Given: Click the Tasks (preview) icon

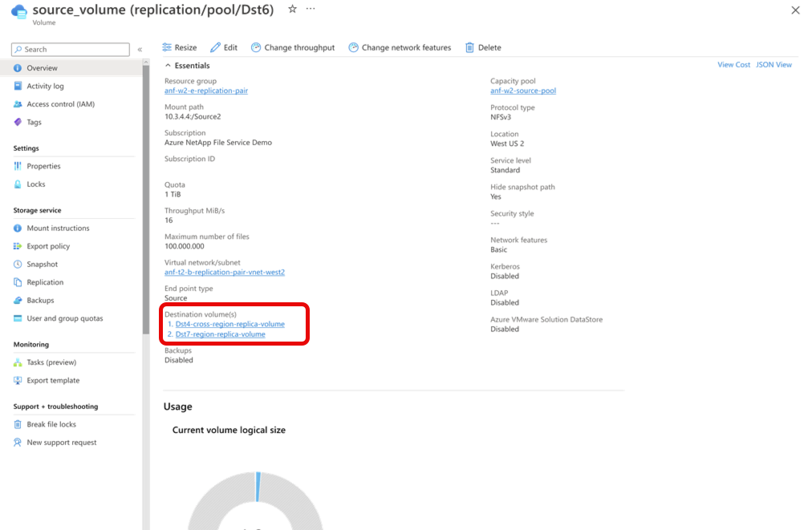Looking at the screenshot, I should coord(18,362).
